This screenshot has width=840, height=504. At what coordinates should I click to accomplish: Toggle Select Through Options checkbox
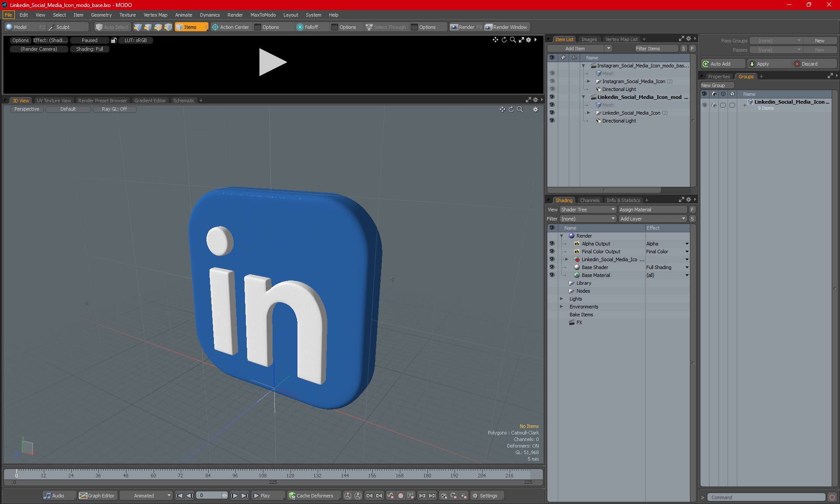(x=414, y=27)
